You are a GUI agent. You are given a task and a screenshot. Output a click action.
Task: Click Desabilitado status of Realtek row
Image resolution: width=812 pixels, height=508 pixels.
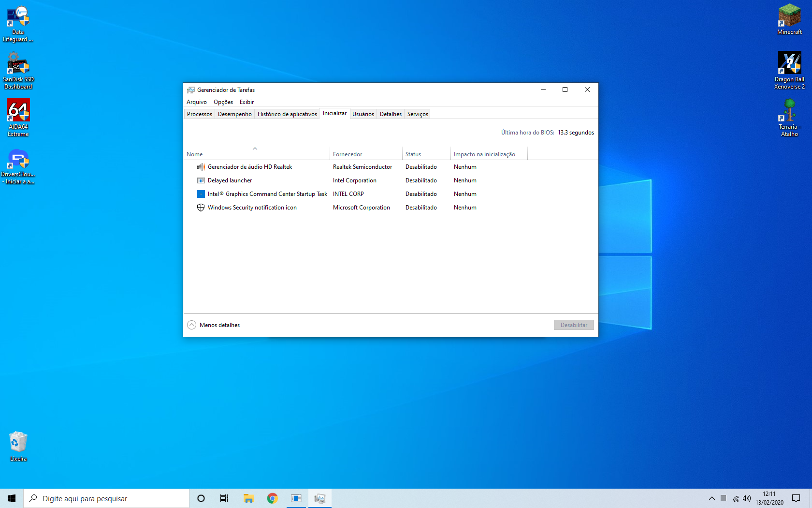coord(421,167)
